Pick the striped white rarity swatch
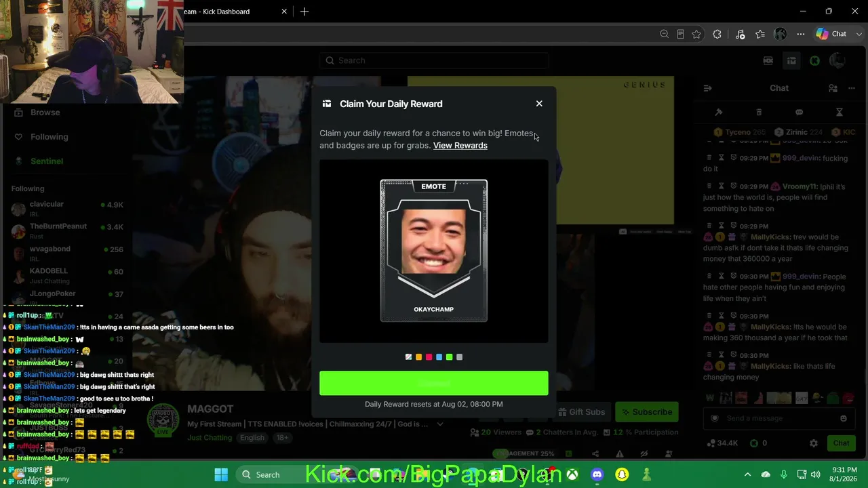Image resolution: width=868 pixels, height=488 pixels. click(x=408, y=357)
